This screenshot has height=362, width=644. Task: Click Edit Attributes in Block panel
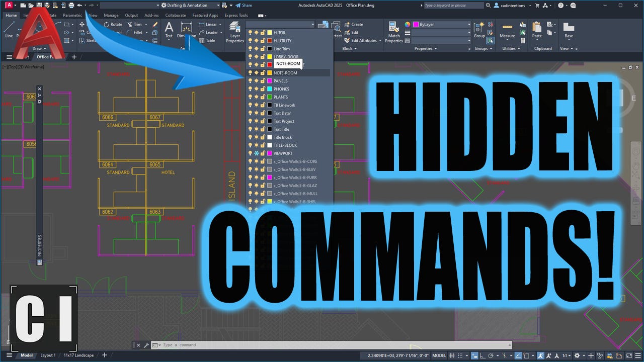pos(361,41)
